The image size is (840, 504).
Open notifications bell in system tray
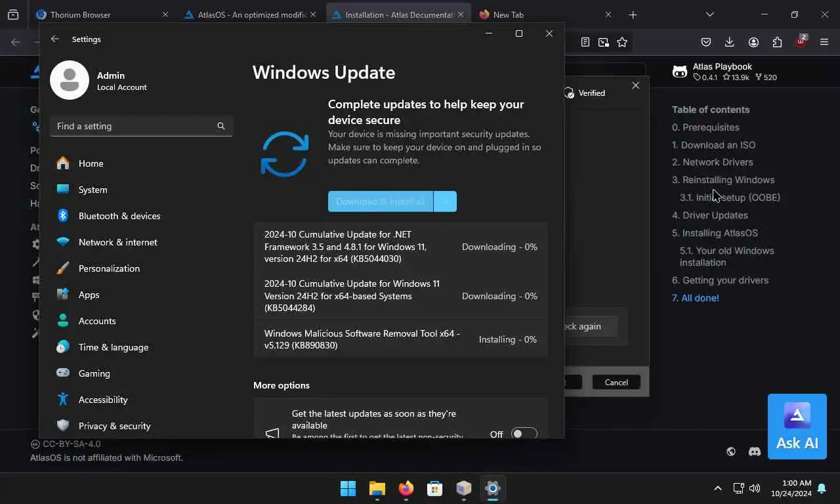821,488
